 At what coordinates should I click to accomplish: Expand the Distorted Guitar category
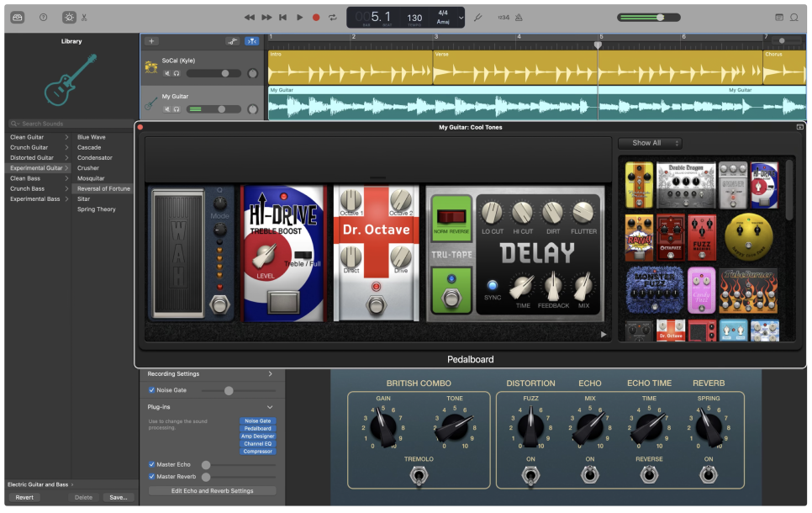[66, 158]
